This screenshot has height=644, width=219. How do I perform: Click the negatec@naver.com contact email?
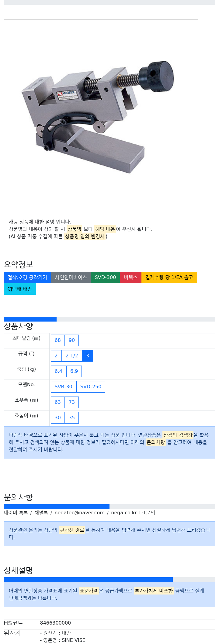pyautogui.click(x=80, y=513)
